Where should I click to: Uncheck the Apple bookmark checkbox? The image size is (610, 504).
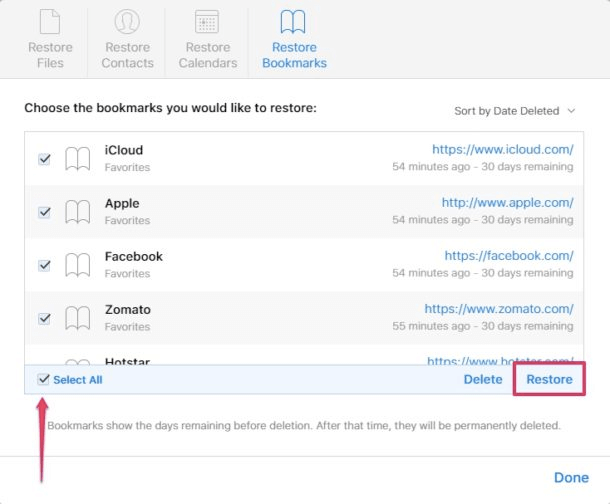click(x=44, y=212)
